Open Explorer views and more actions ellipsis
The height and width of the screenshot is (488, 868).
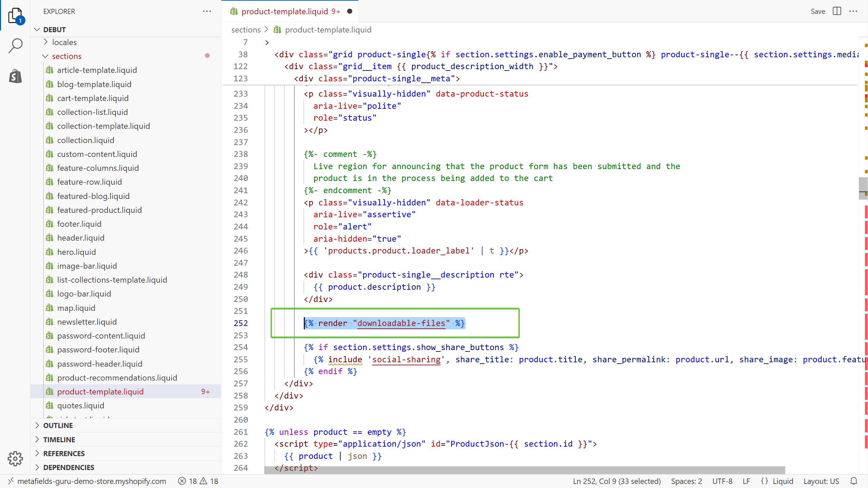(x=207, y=11)
